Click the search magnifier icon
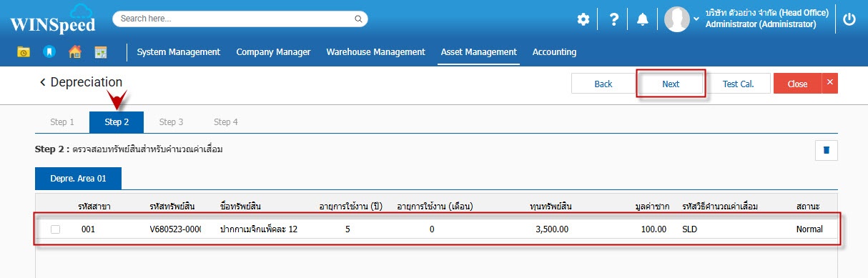The height and width of the screenshot is (278, 868). 358,19
